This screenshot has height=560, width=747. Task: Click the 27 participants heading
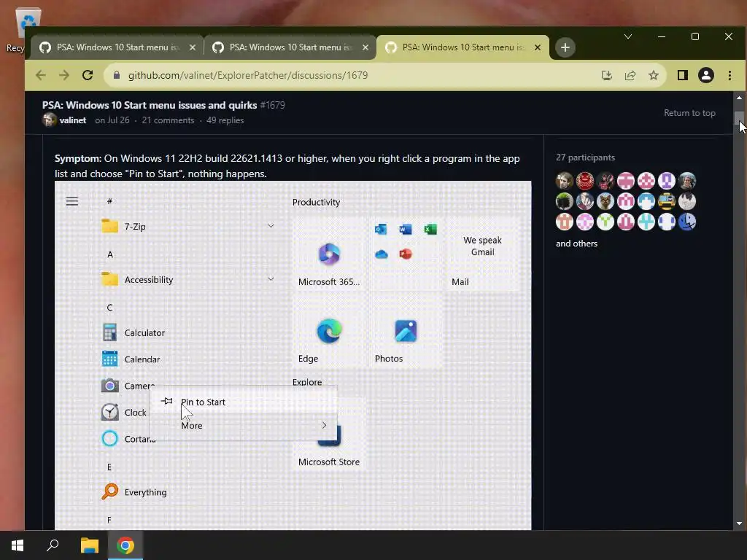(585, 157)
